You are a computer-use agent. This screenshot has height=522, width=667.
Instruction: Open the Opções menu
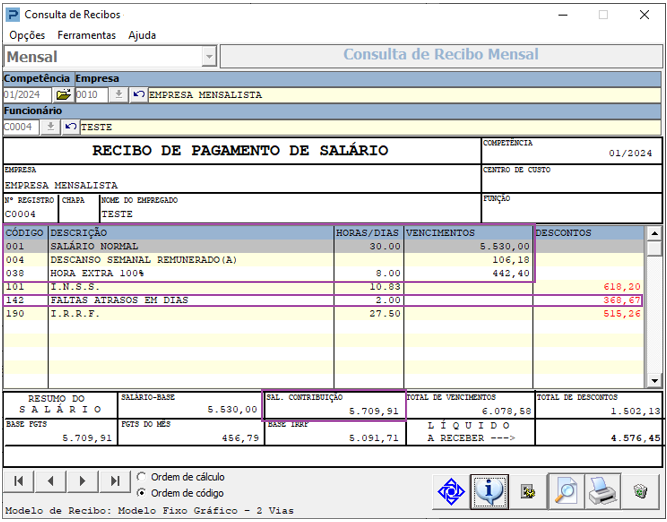tap(27, 35)
